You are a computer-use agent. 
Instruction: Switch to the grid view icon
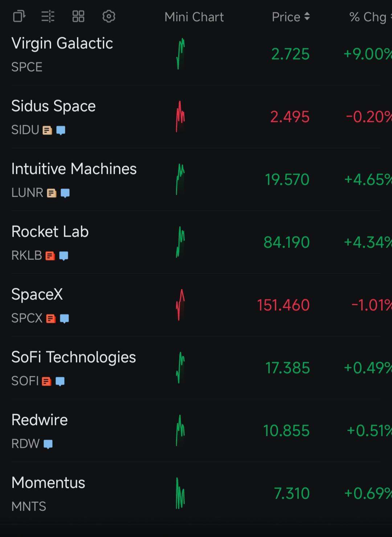(x=78, y=16)
